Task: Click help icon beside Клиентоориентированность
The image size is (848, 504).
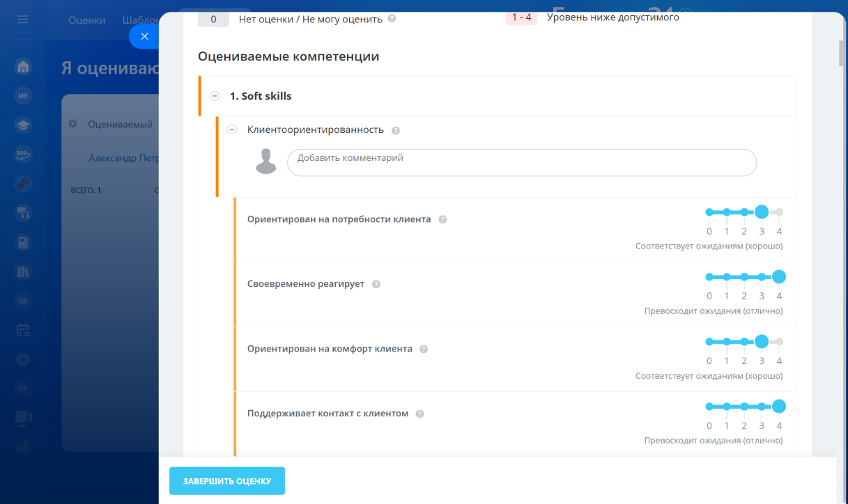Action: [396, 130]
